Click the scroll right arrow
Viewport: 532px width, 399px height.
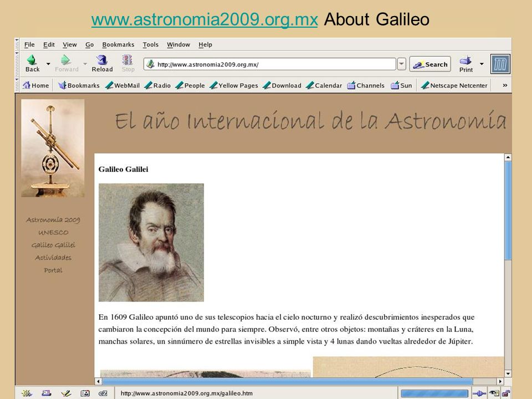(x=500, y=381)
